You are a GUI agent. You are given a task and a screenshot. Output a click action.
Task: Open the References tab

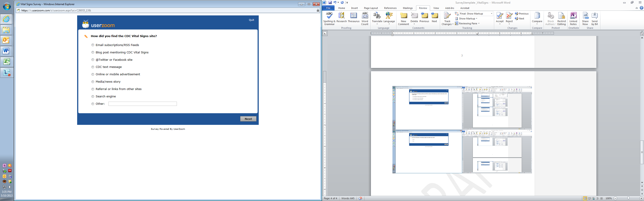(x=390, y=8)
